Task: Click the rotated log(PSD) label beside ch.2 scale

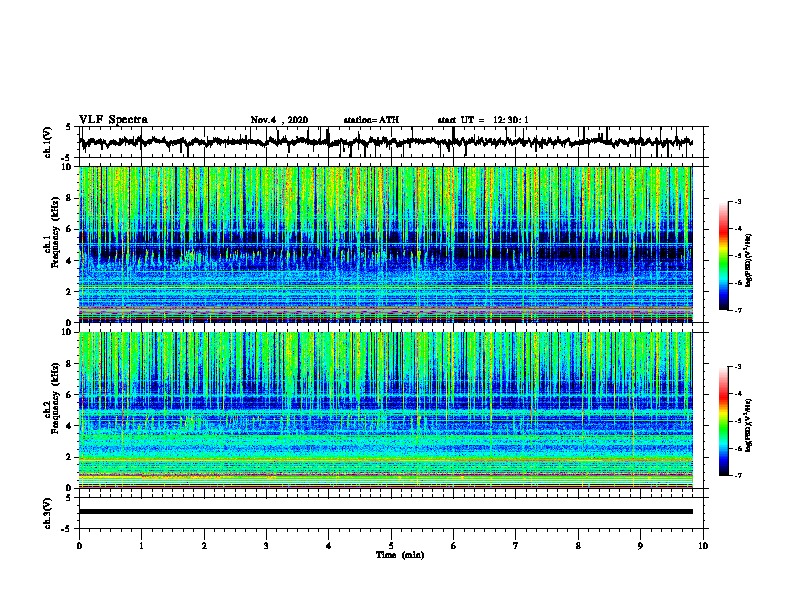Action: pyautogui.click(x=748, y=426)
